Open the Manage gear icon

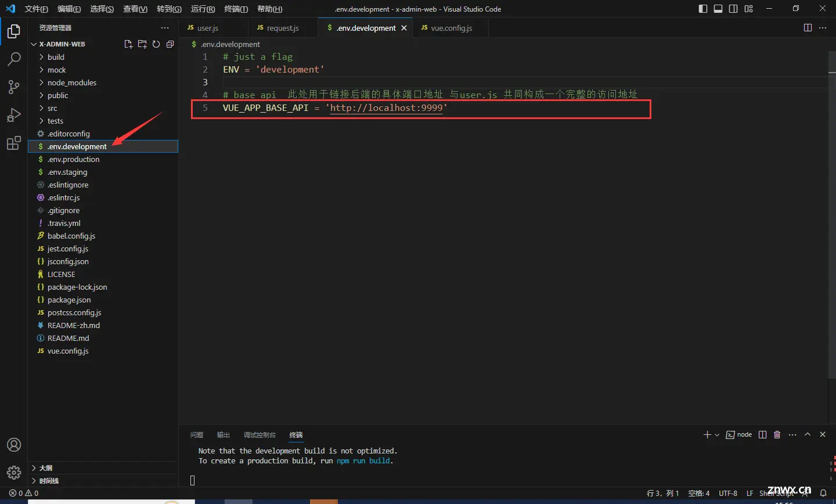pyautogui.click(x=14, y=473)
